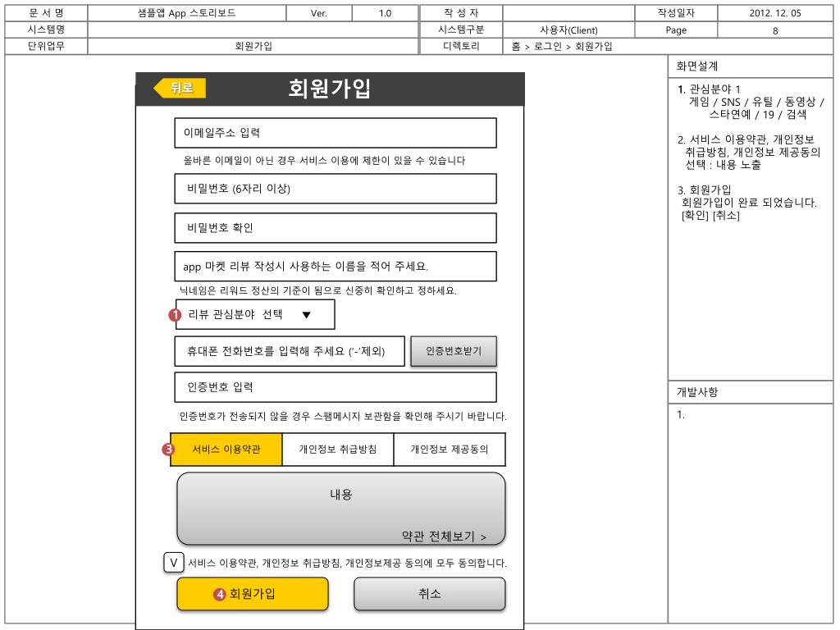Click the page number 8 cell
This screenshot has width=840, height=630.
775,30
